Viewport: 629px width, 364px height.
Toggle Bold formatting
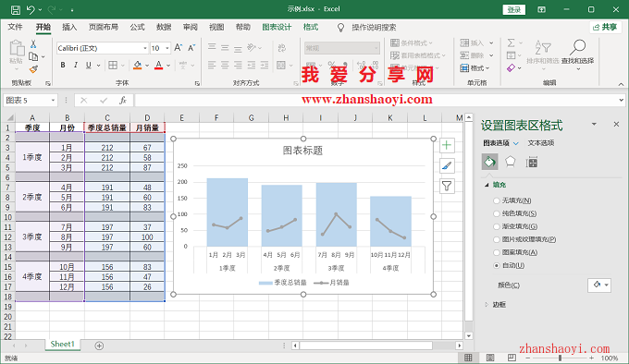tap(63, 65)
